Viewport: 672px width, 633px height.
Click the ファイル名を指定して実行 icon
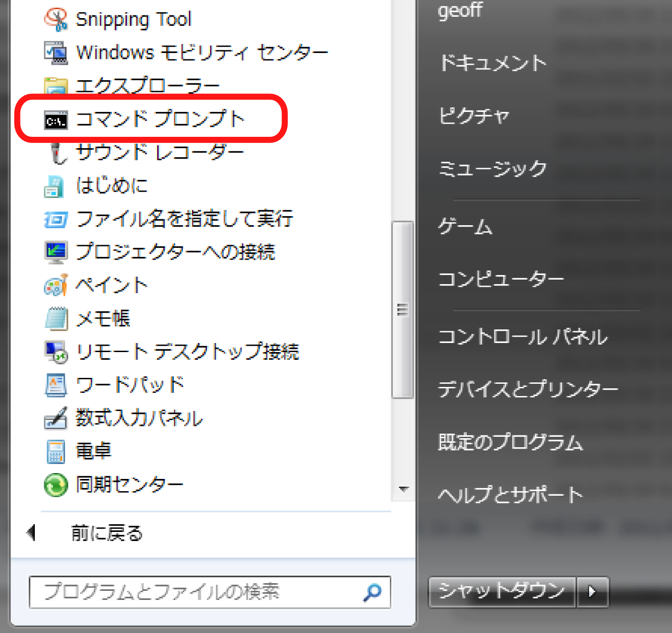56,220
